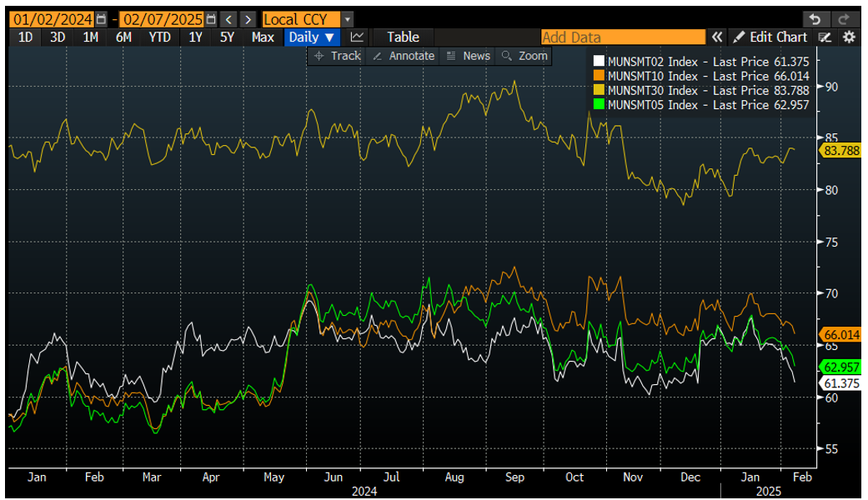Collapse the toolbar using the double-chevron
This screenshot has height=500, width=868.
(717, 37)
